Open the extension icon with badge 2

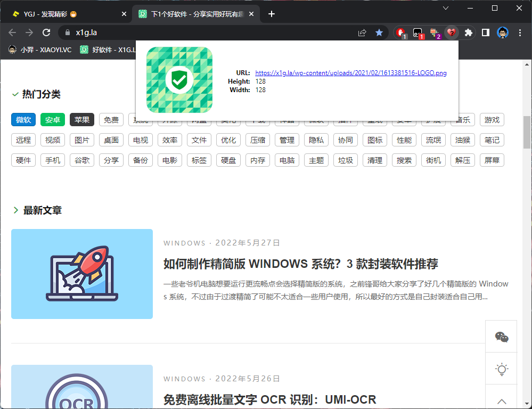point(434,32)
